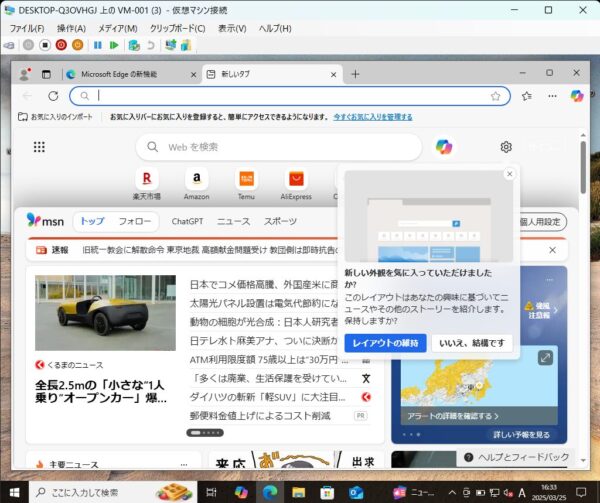Open a new tab with plus button

coord(355,74)
